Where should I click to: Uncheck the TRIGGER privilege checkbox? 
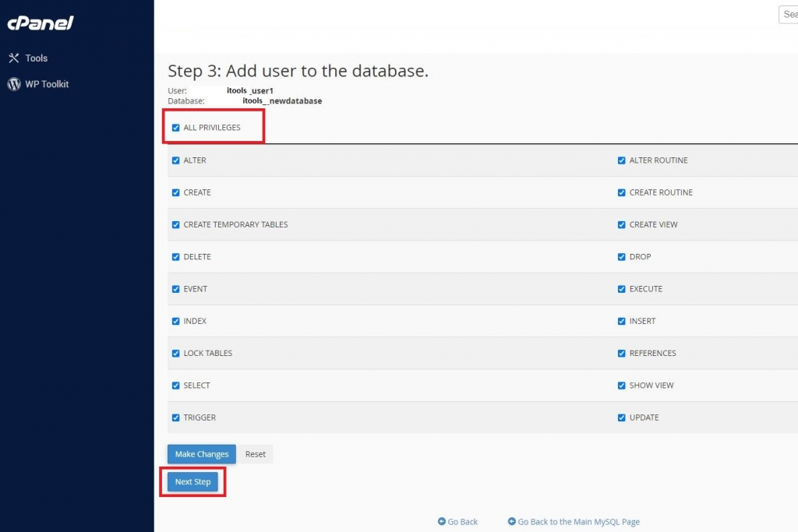point(175,417)
